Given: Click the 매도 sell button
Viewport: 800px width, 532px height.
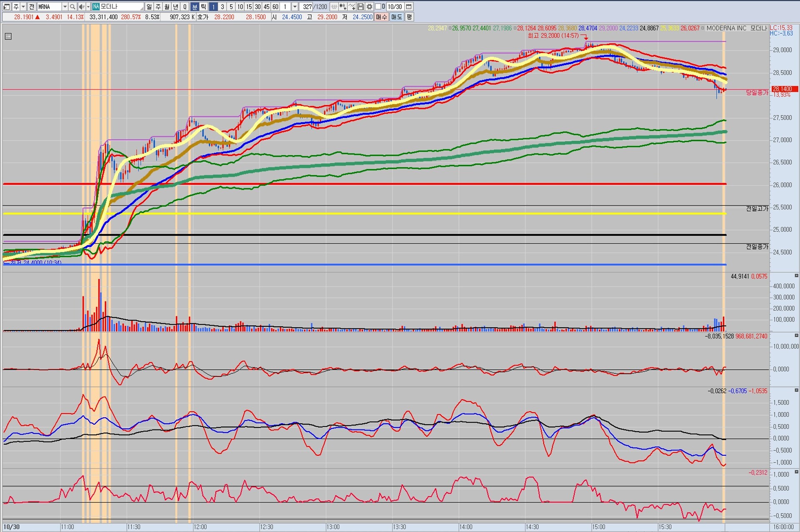Looking at the screenshot, I should (396, 17).
